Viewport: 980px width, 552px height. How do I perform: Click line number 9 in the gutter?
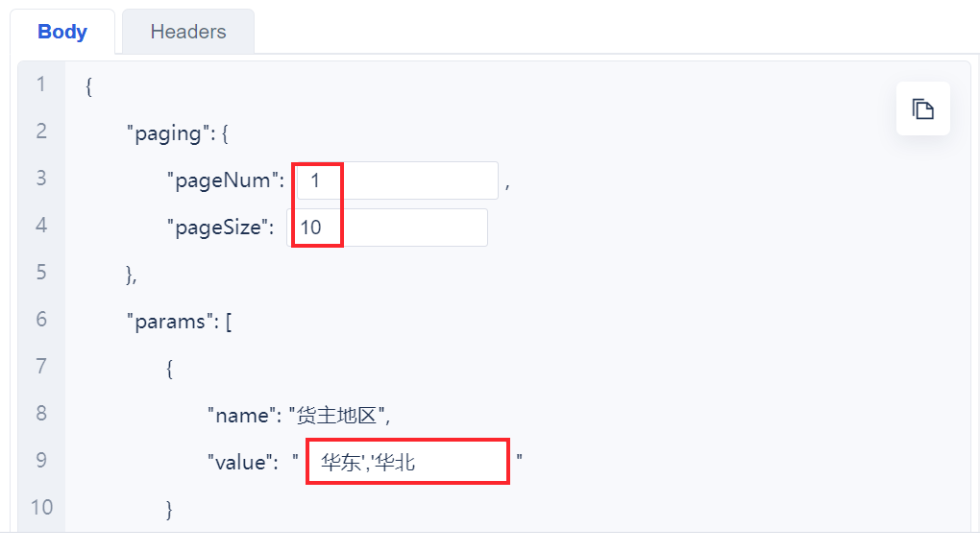[x=41, y=460]
